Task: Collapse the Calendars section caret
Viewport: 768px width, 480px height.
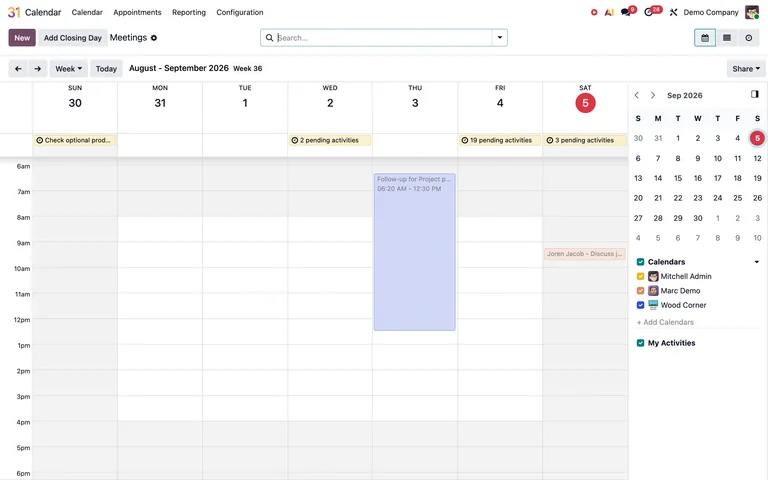Action: (757, 262)
